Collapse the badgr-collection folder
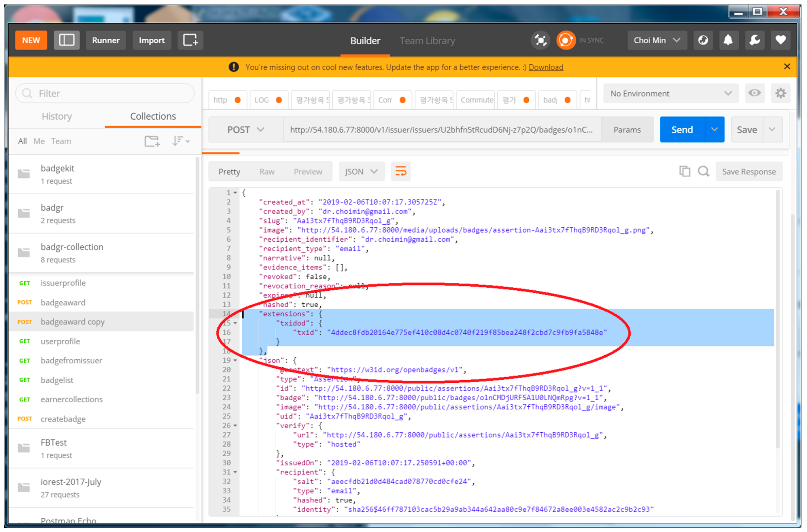 click(101, 253)
